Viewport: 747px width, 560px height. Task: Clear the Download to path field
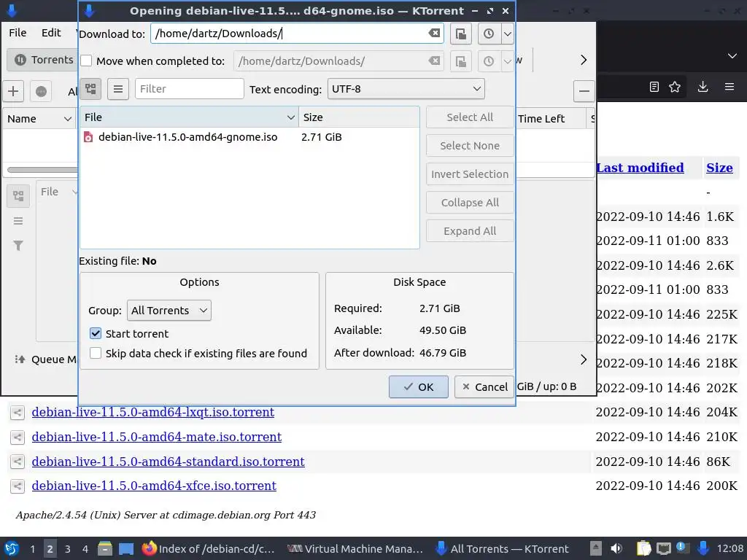coord(434,34)
